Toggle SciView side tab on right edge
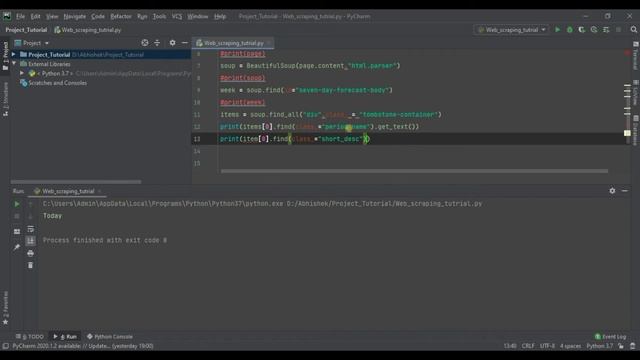Screen dimensions: 640x360 pos(636,93)
